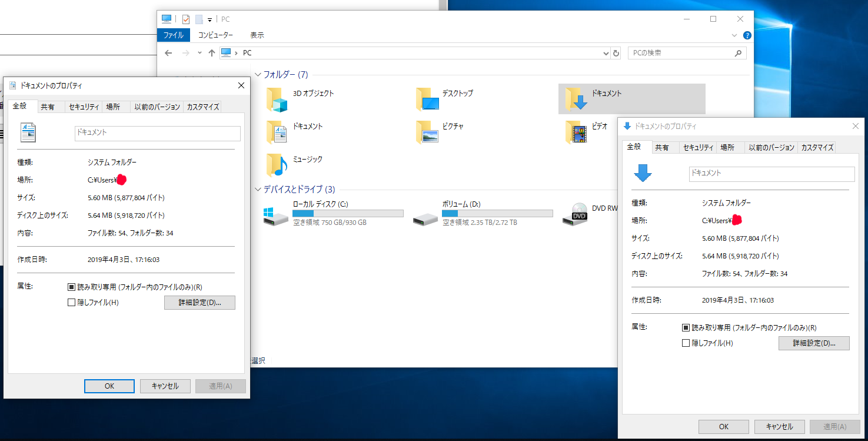Toggle 読み取り専用 checkbox in right properties dialog

(686, 328)
